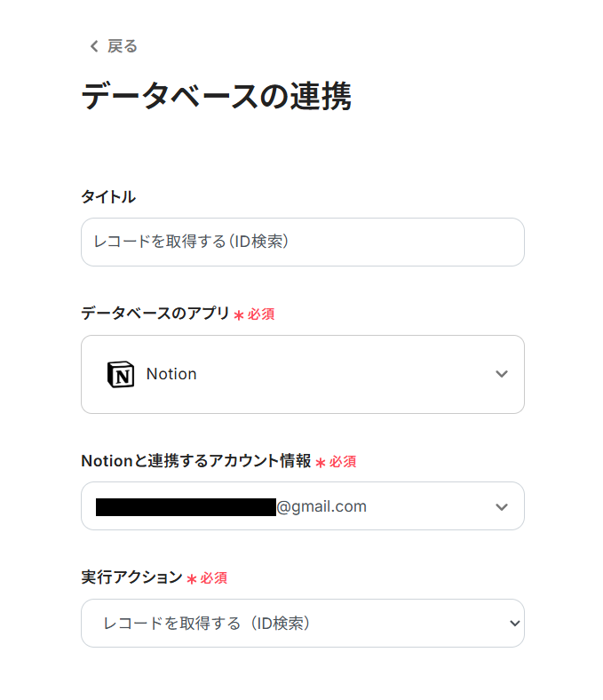The height and width of the screenshot is (700, 603).
Task: Click the 実行アクション label
Action: coord(131,577)
